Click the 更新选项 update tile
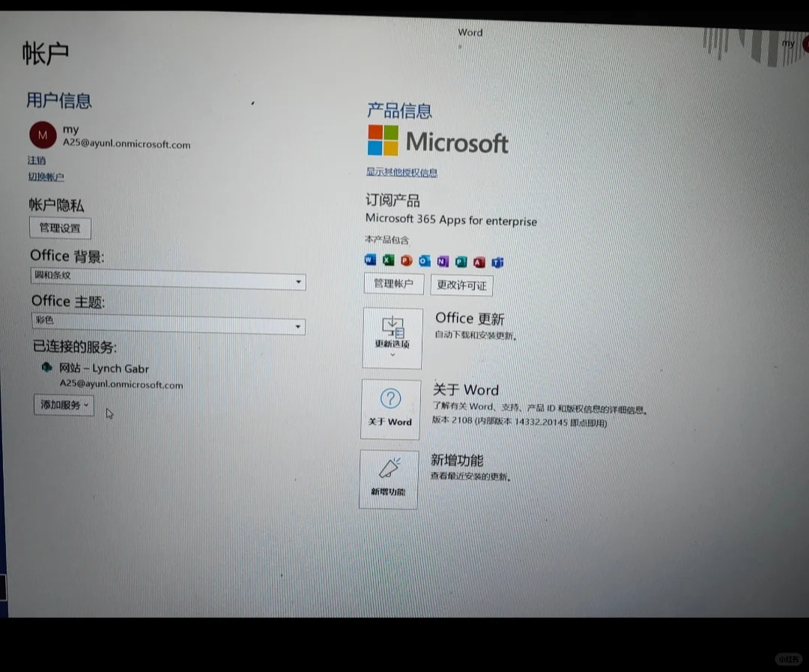This screenshot has width=809, height=672. coord(392,337)
